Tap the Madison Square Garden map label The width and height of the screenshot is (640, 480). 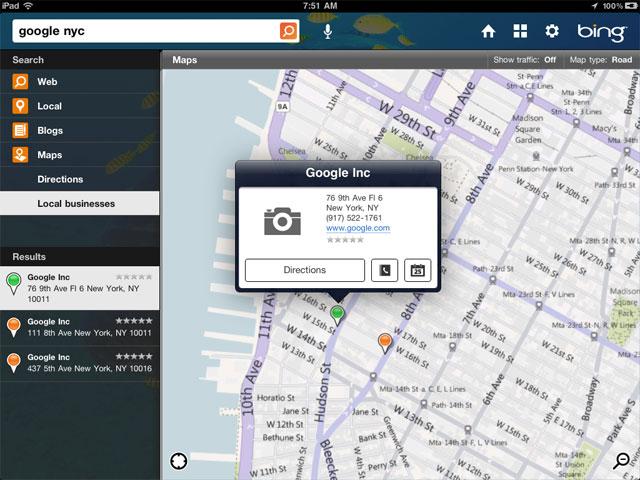(528, 129)
